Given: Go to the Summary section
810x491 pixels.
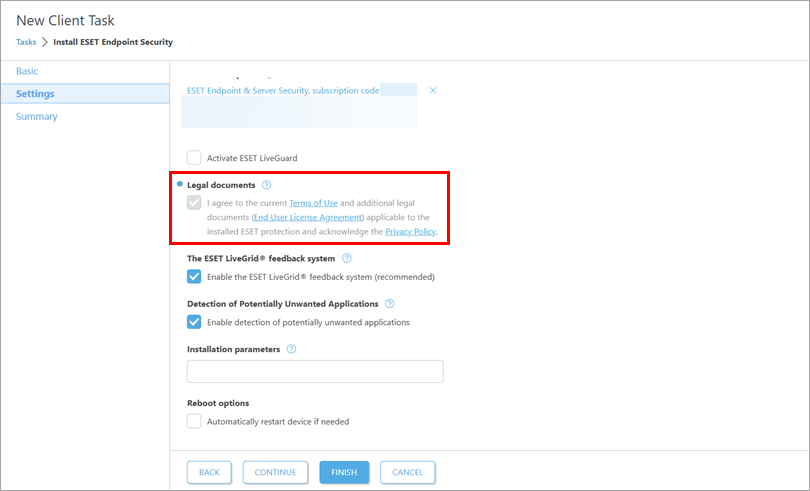Looking at the screenshot, I should tap(37, 117).
